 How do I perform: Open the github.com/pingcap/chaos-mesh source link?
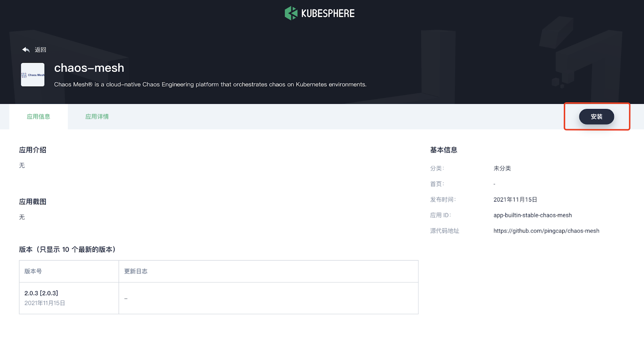(x=546, y=231)
